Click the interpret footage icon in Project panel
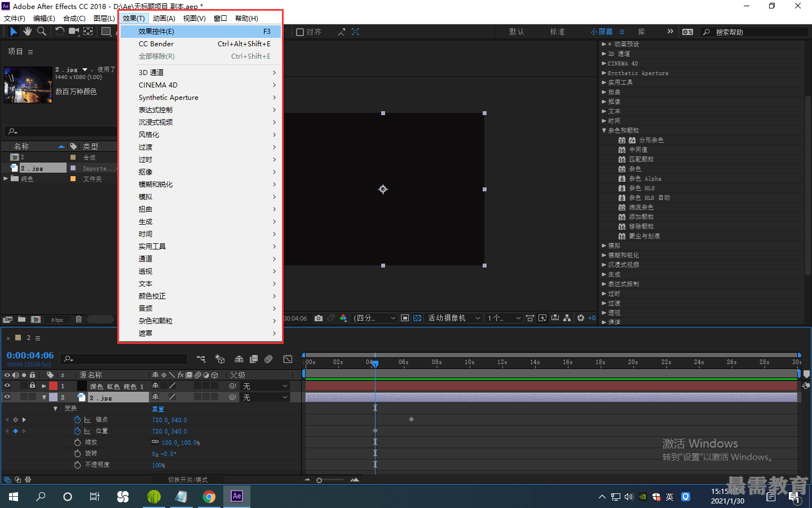This screenshot has width=812, height=508. point(8,319)
